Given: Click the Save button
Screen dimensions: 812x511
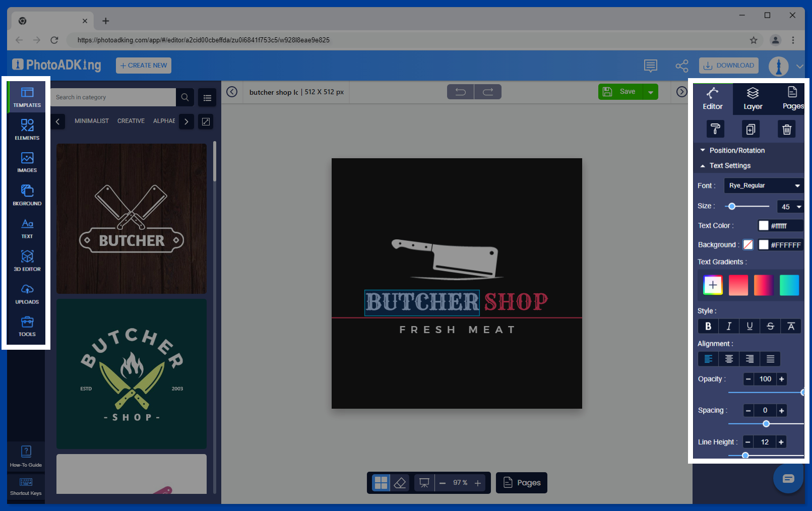Looking at the screenshot, I should point(621,91).
